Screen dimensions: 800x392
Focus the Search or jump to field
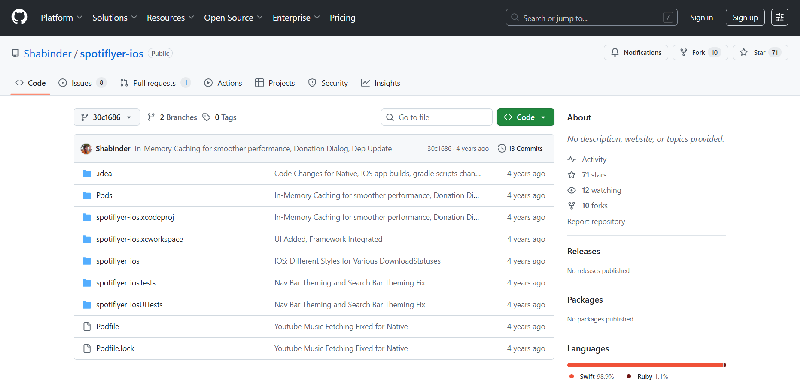pos(592,18)
